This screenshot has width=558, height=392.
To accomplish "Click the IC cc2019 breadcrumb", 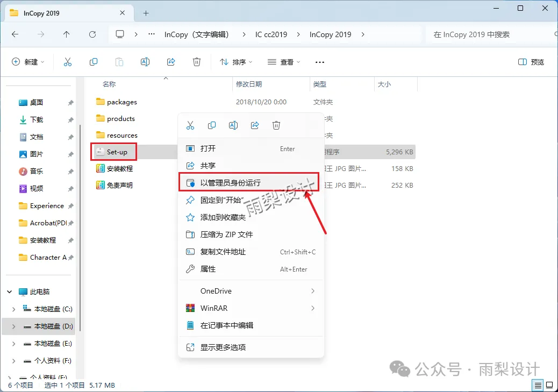I will coord(271,34).
